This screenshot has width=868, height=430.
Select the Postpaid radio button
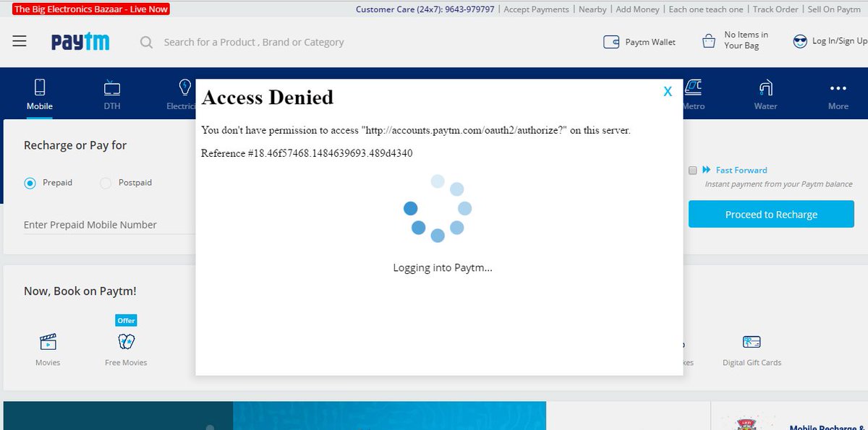[x=106, y=183]
